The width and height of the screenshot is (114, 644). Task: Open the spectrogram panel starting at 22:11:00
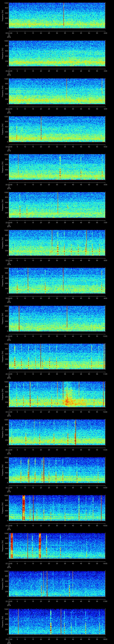pos(57,394)
